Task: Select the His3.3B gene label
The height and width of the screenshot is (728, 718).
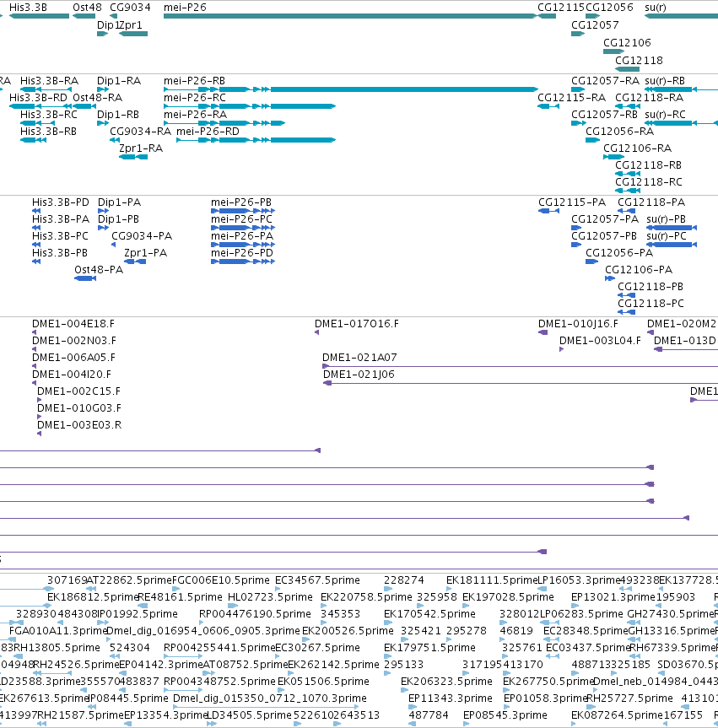Action: pyautogui.click(x=28, y=8)
